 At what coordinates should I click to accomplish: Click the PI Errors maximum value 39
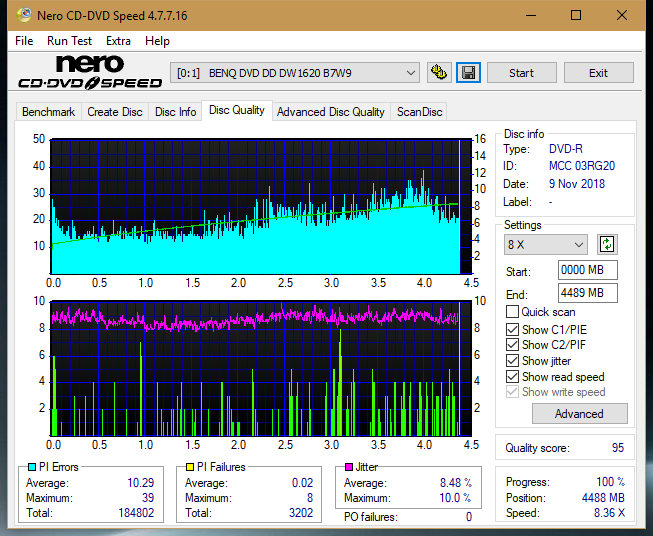148,498
